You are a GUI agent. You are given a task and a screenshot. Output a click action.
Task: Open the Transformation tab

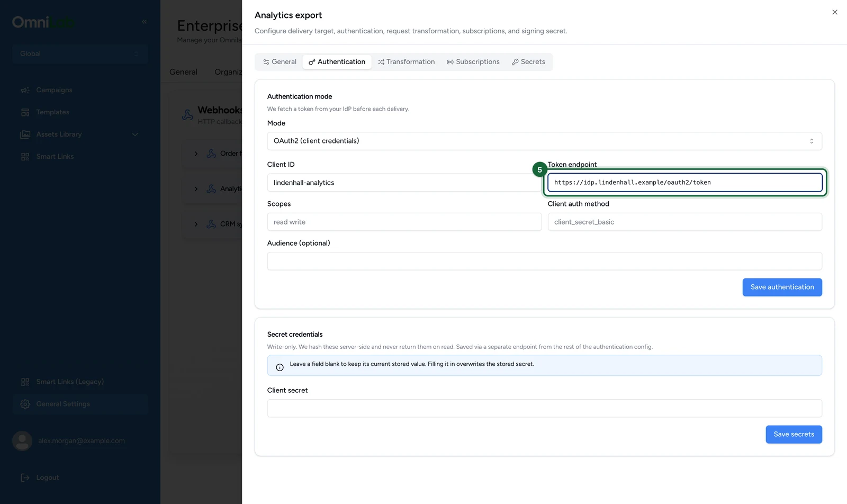coord(407,62)
